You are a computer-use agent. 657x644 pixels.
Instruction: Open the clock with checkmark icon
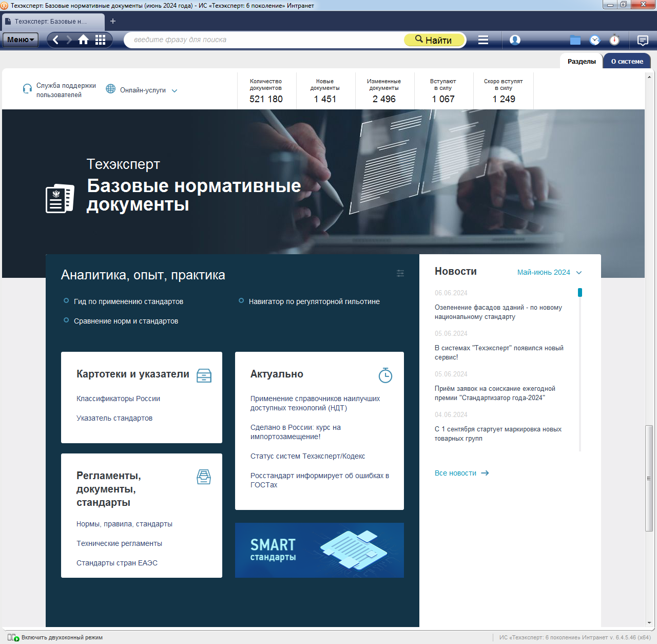pyautogui.click(x=595, y=40)
